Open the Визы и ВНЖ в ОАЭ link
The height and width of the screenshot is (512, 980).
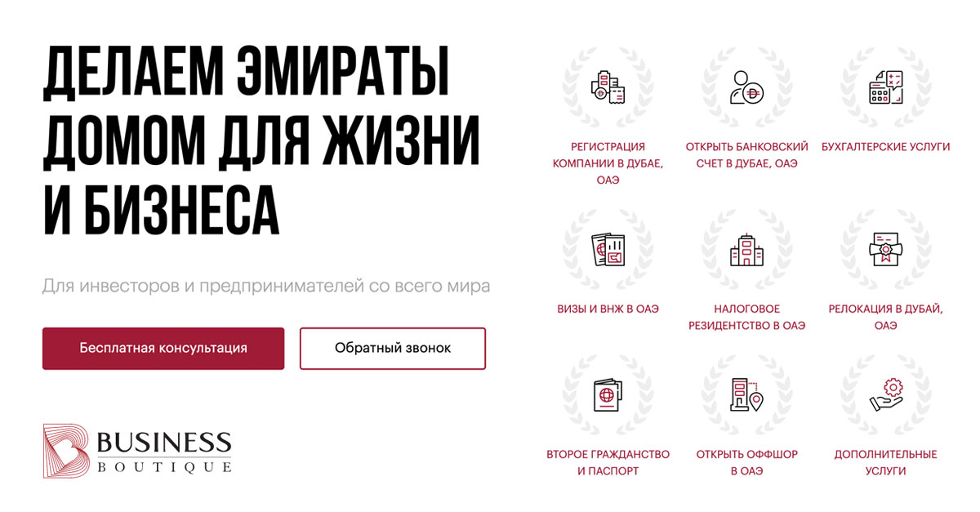click(608, 309)
